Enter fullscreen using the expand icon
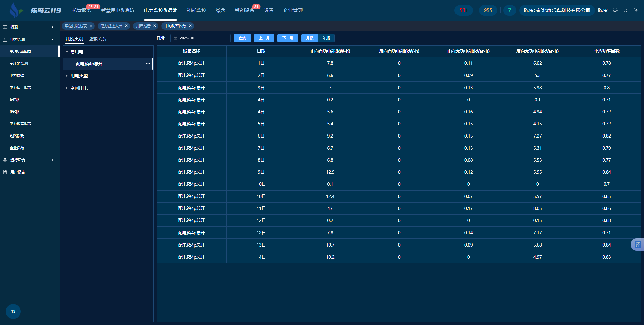The image size is (644, 325). (625, 10)
